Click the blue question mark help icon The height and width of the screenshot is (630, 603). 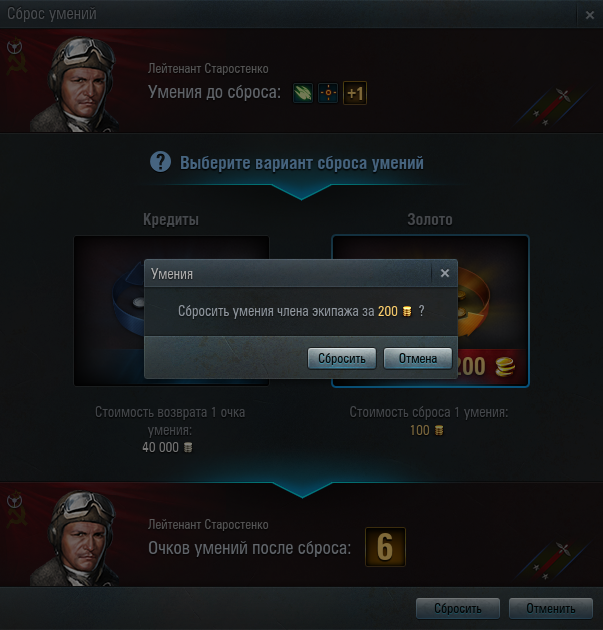pos(160,162)
